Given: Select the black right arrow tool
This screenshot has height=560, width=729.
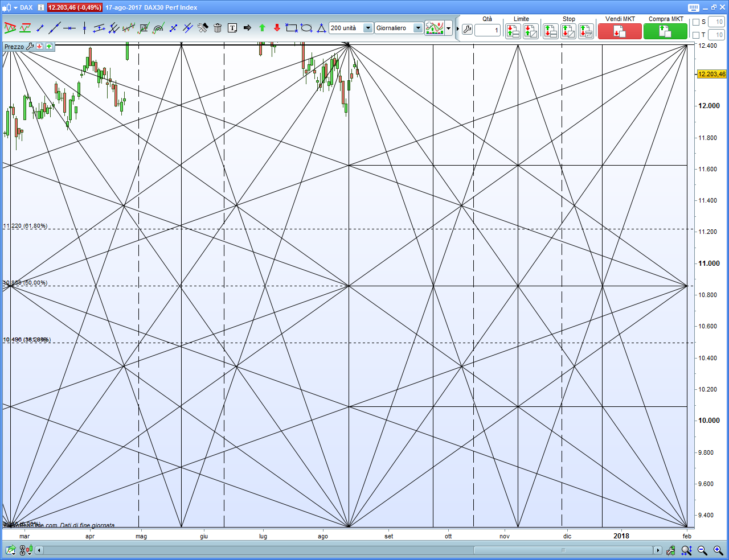Looking at the screenshot, I should (x=247, y=28).
